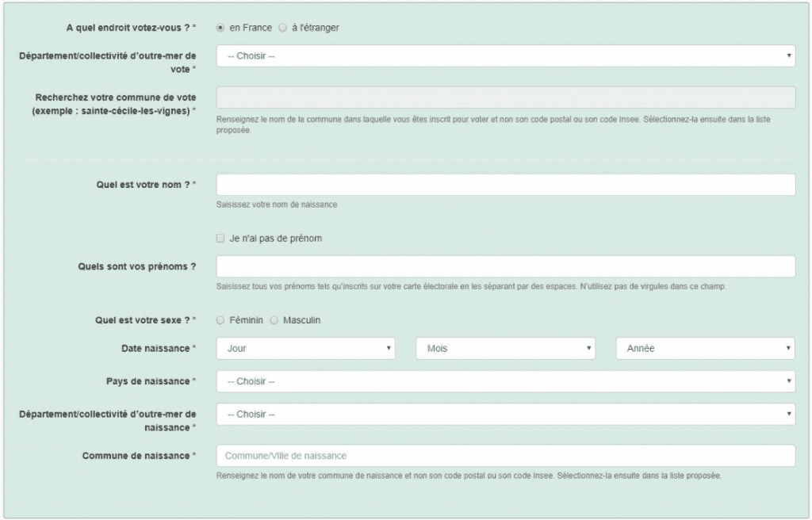Open the Année birth date dropdown
The height and width of the screenshot is (520, 812).
(705, 348)
